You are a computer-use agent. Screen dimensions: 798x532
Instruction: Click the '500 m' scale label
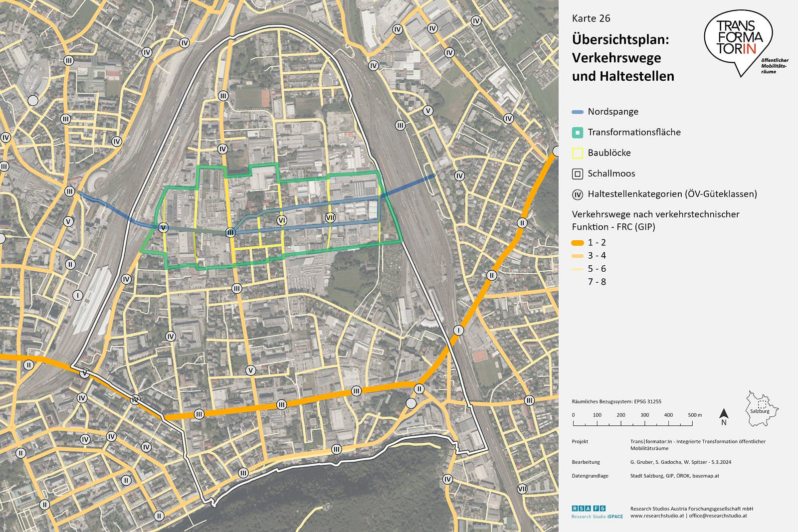point(695,415)
